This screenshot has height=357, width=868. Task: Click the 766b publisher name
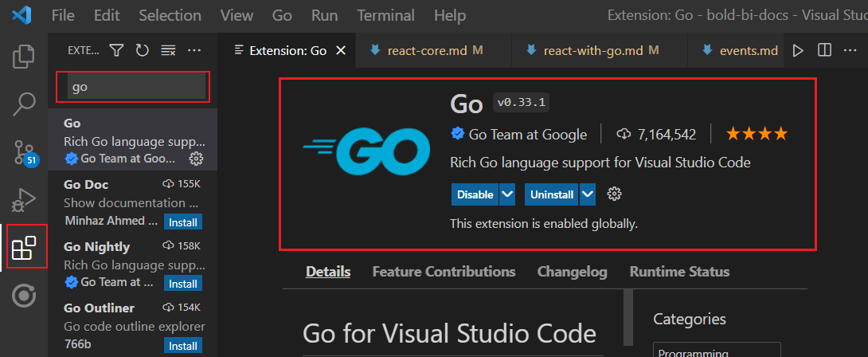click(77, 343)
